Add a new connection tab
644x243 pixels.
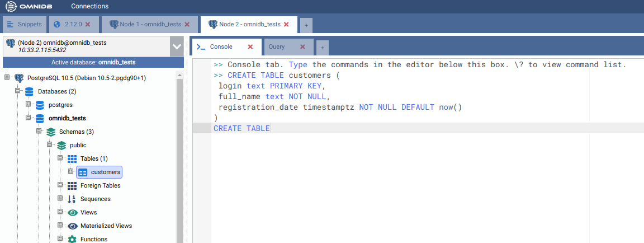(306, 25)
